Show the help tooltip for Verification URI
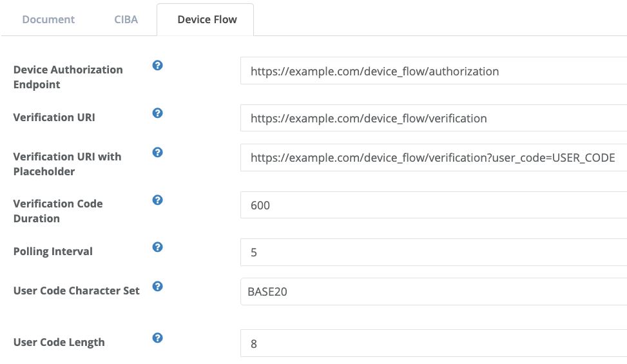This screenshot has width=627, height=364. (x=157, y=113)
